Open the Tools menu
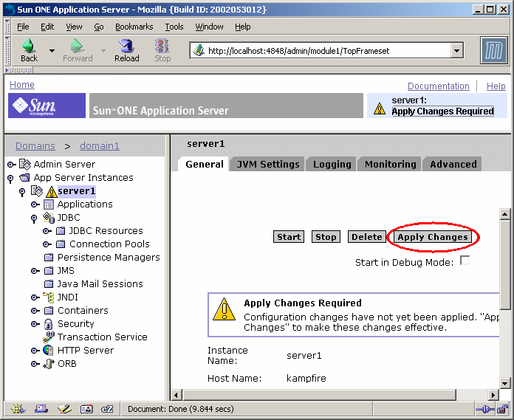The image size is (514, 420). [174, 27]
